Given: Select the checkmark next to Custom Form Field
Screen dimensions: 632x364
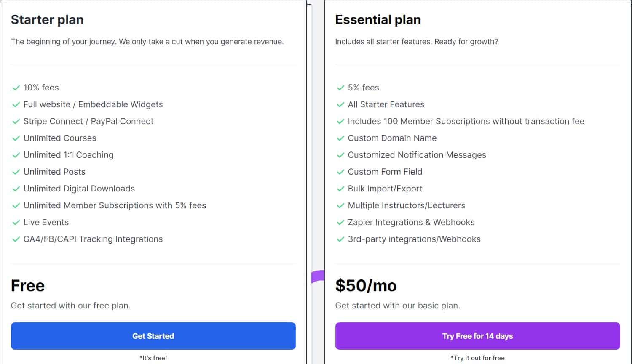Looking at the screenshot, I should point(340,172).
